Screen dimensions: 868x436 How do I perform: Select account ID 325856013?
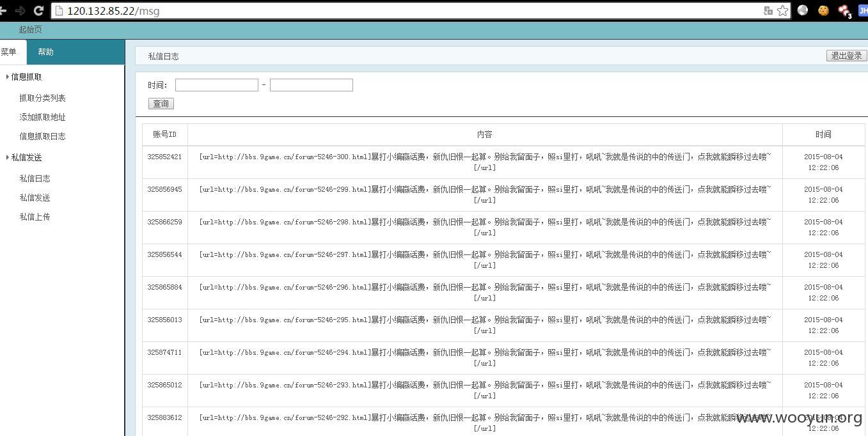point(164,320)
